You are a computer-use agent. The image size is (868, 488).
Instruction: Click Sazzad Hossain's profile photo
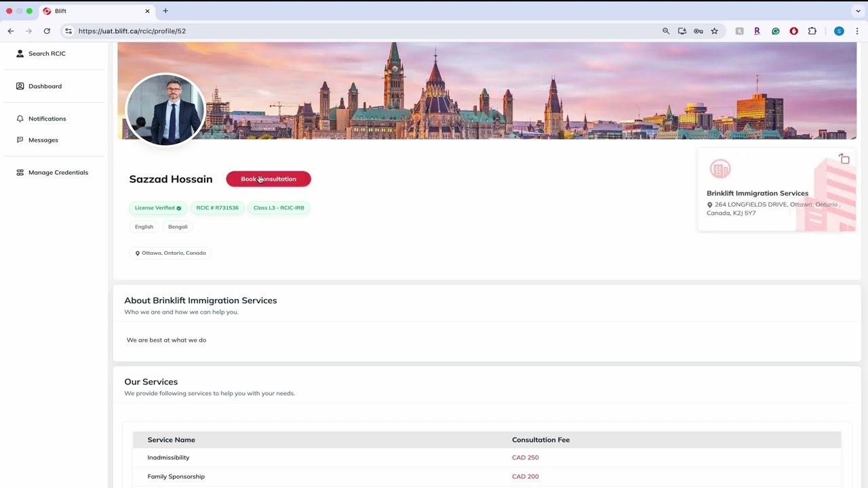(x=165, y=109)
